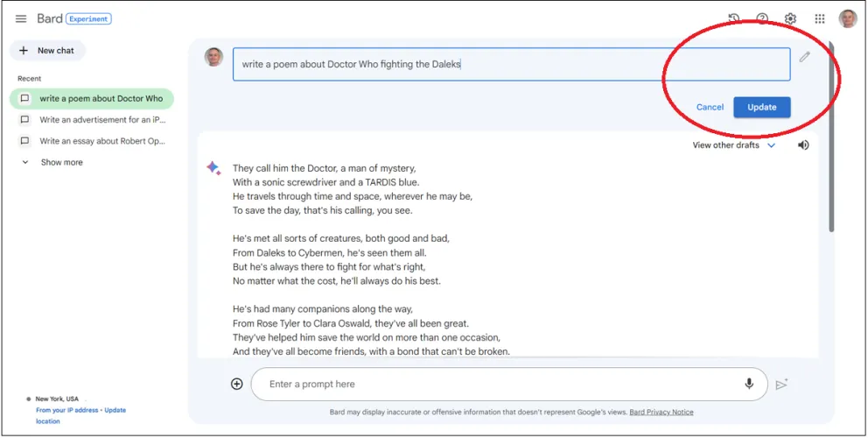Open the hamburger main menu
Viewport: 868px width, 438px height.
coord(21,19)
